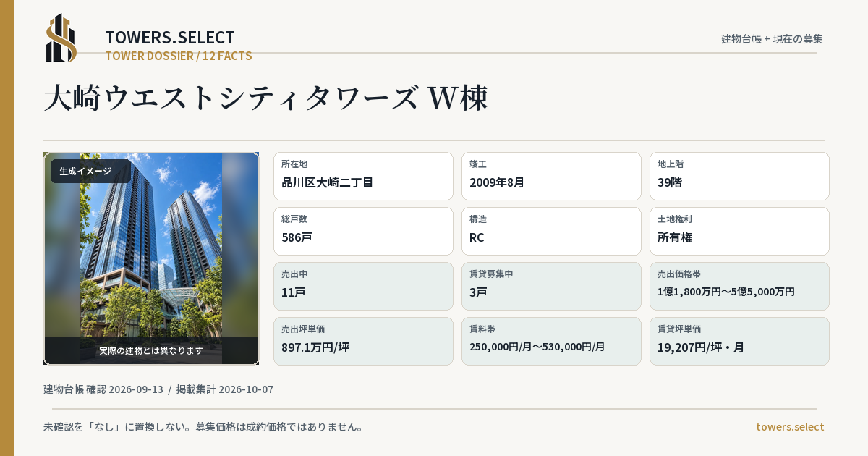Open the towers.select footer link
The image size is (868, 456).
click(x=790, y=427)
